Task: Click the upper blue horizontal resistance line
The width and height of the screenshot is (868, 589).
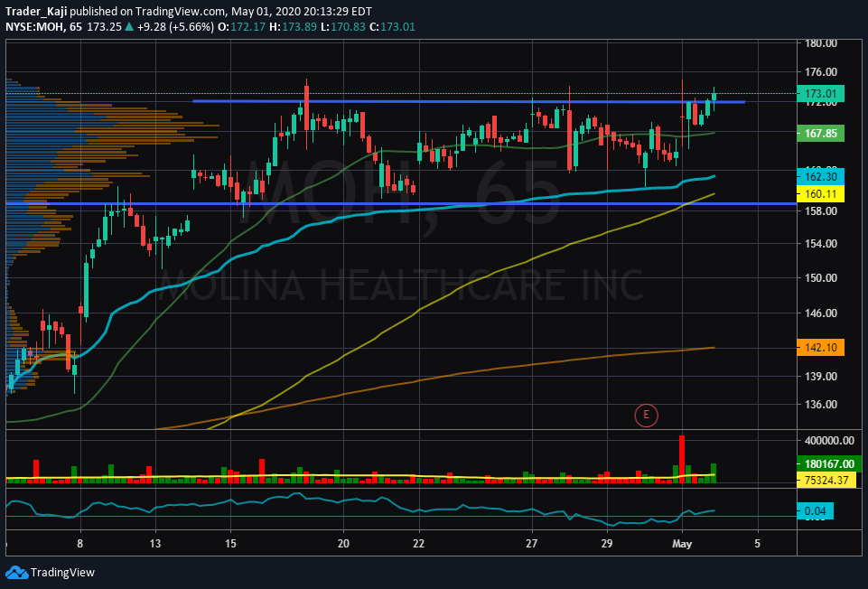Action: click(468, 101)
